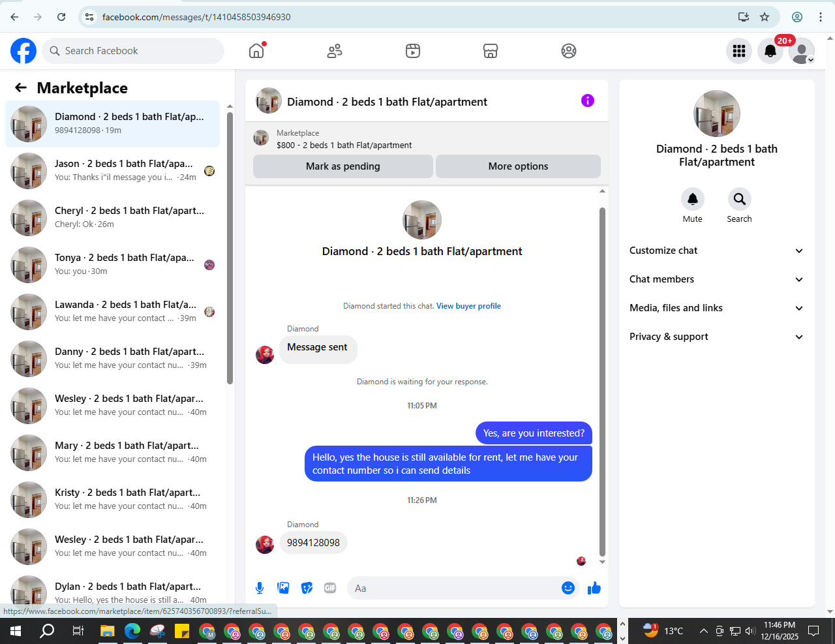Open the sticker picker
The width and height of the screenshot is (835, 644).
[x=307, y=588]
